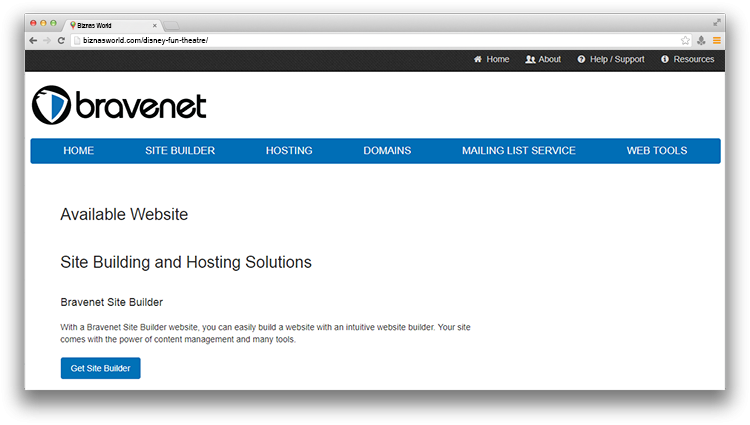This screenshot has width=750, height=425.
Task: Go to the About link in top bar
Action: (543, 60)
